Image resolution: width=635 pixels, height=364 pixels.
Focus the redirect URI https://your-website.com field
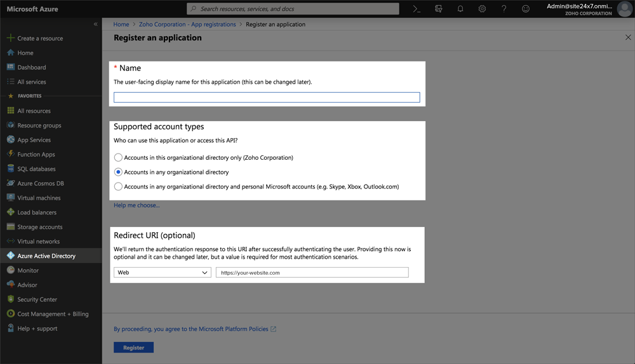312,273
